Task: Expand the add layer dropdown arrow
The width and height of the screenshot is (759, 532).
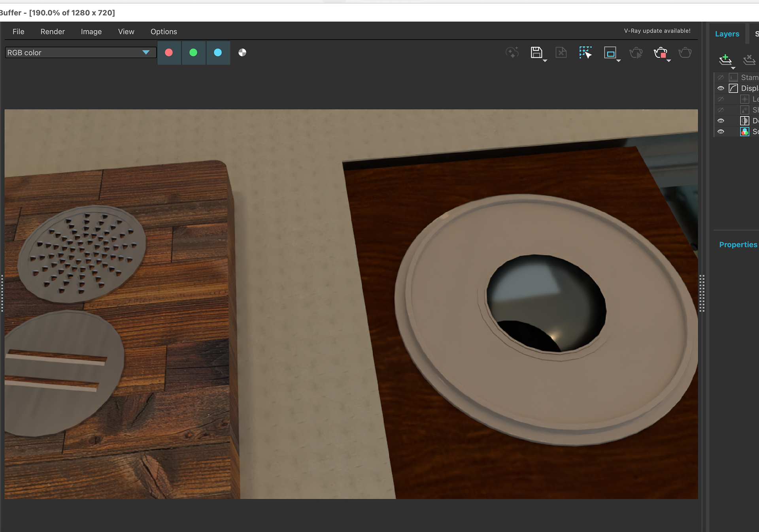Action: click(x=733, y=68)
